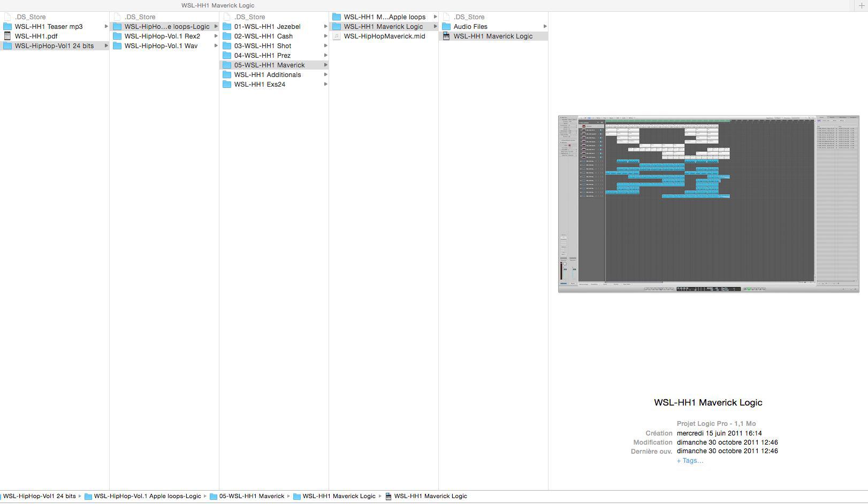Add tags via the + Tags... link
868x504 pixels.
point(690,461)
